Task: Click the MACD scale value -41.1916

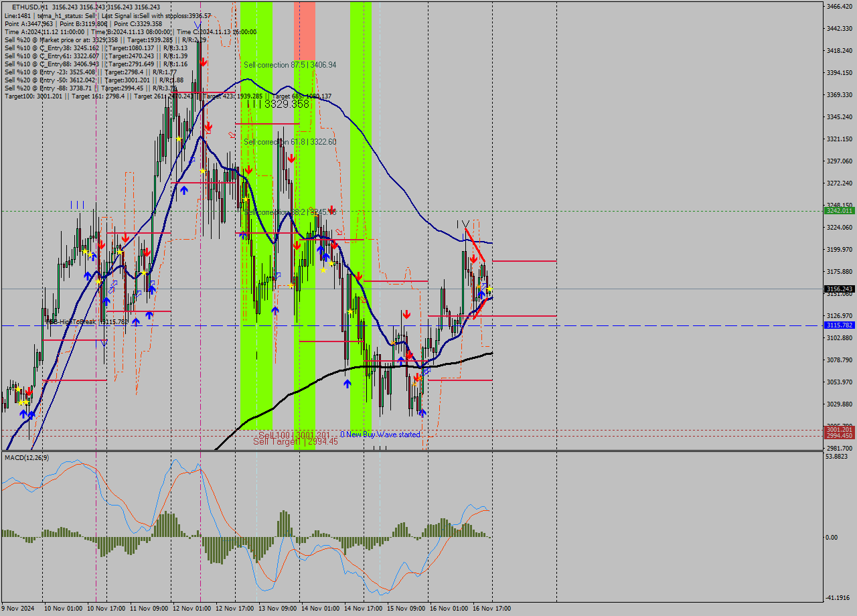Action: 838,597
